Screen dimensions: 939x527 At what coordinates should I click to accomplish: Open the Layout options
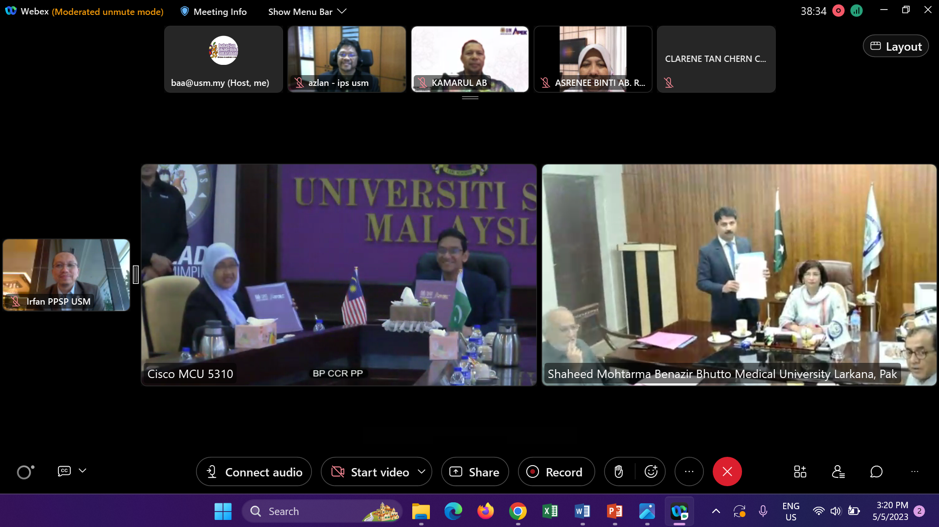[895, 47]
